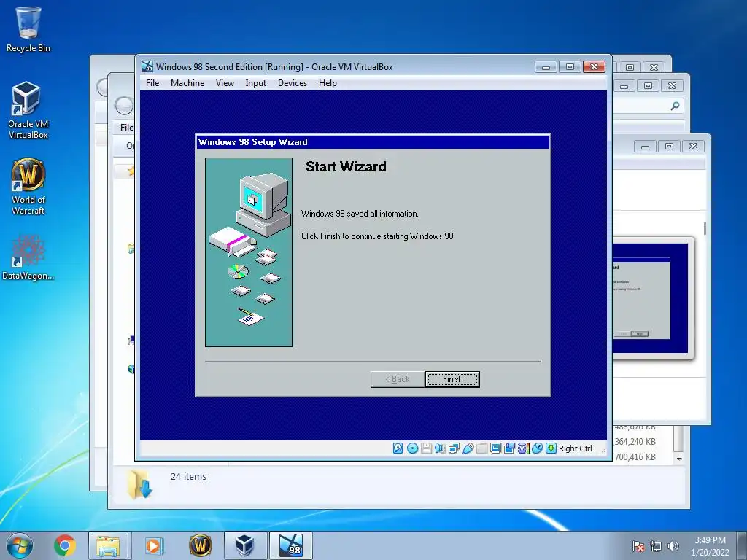Click the green arrow host key capture icon
747x560 pixels.
point(551,448)
